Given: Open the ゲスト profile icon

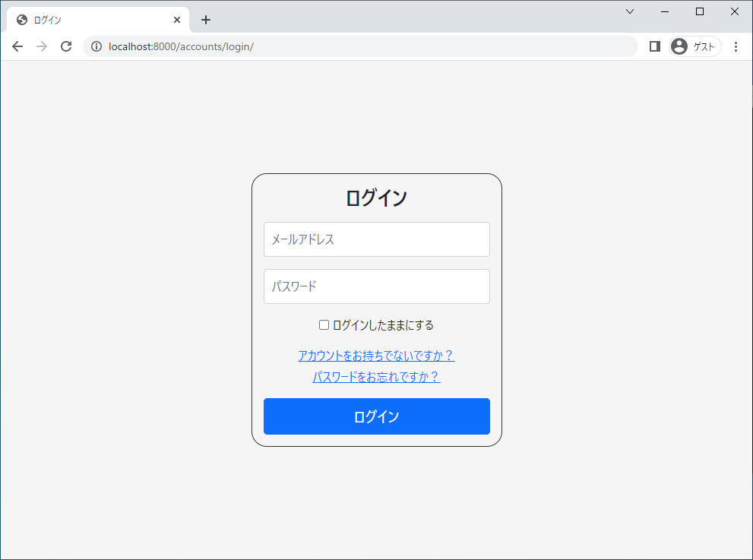Looking at the screenshot, I should click(679, 46).
